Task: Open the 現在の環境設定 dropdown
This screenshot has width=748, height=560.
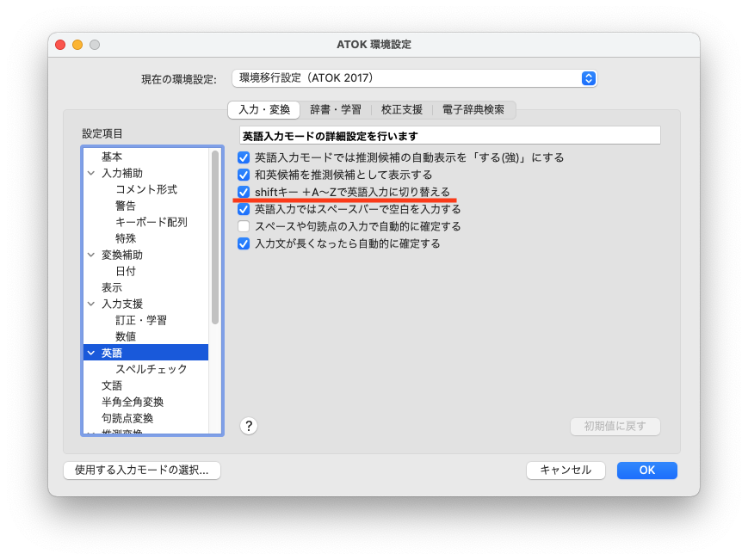Action: [x=414, y=78]
